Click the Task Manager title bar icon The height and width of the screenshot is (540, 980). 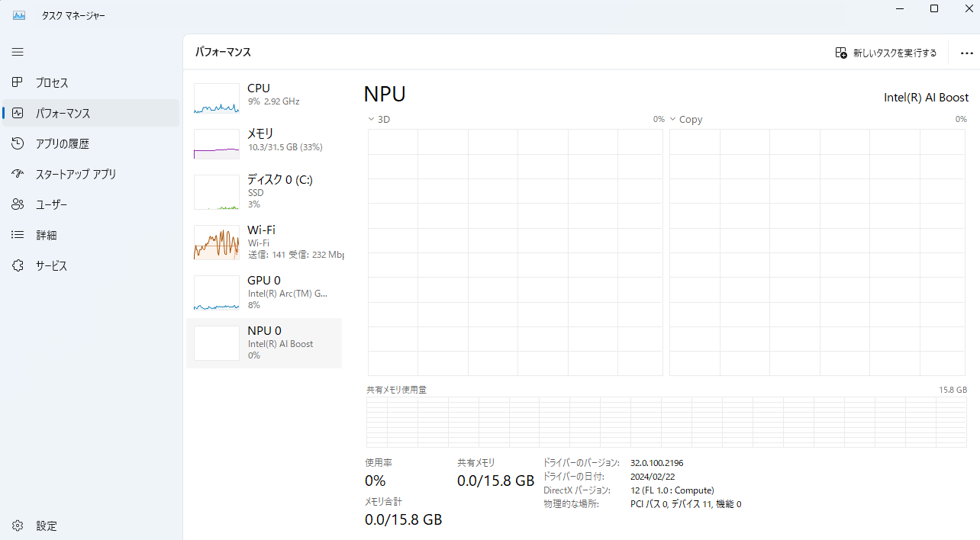point(19,15)
